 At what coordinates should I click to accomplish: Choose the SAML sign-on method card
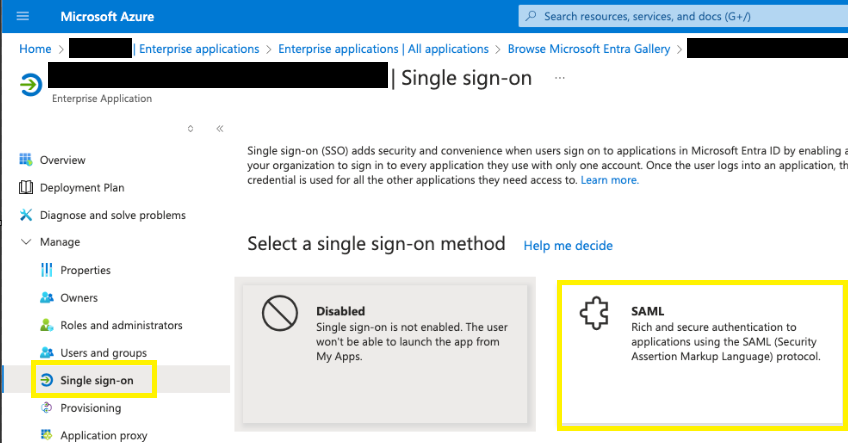click(x=703, y=355)
